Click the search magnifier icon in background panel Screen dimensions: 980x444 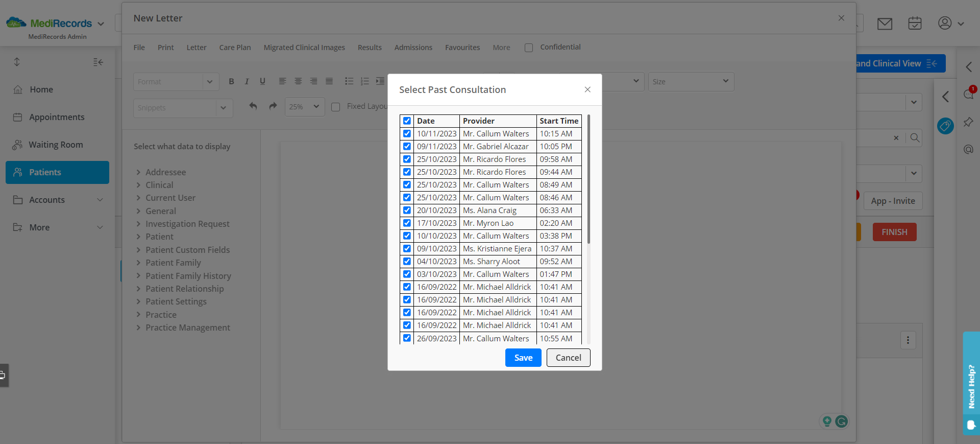915,138
